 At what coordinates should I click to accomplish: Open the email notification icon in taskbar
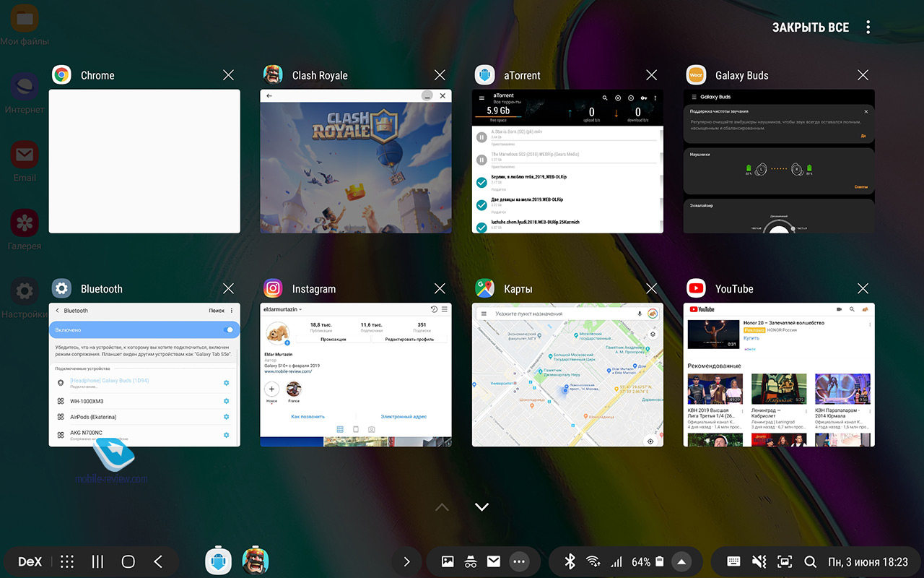(494, 561)
